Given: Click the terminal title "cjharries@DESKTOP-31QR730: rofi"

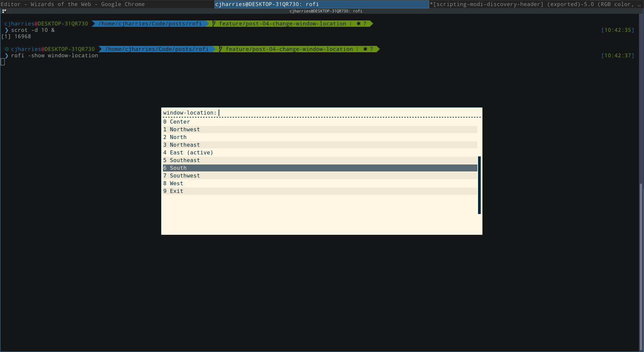Looking at the screenshot, I should pyautogui.click(x=326, y=11).
